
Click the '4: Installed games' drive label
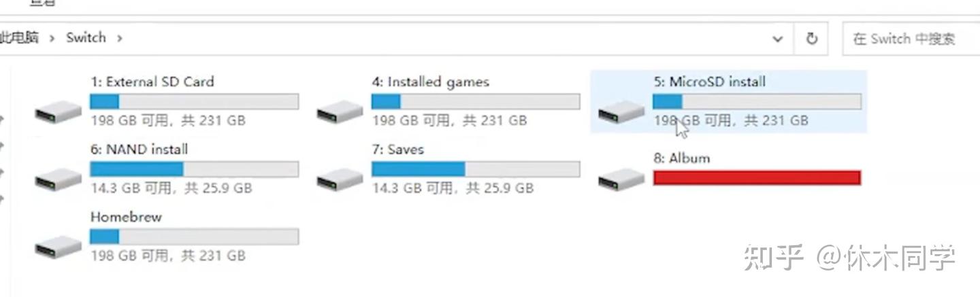[x=430, y=82]
